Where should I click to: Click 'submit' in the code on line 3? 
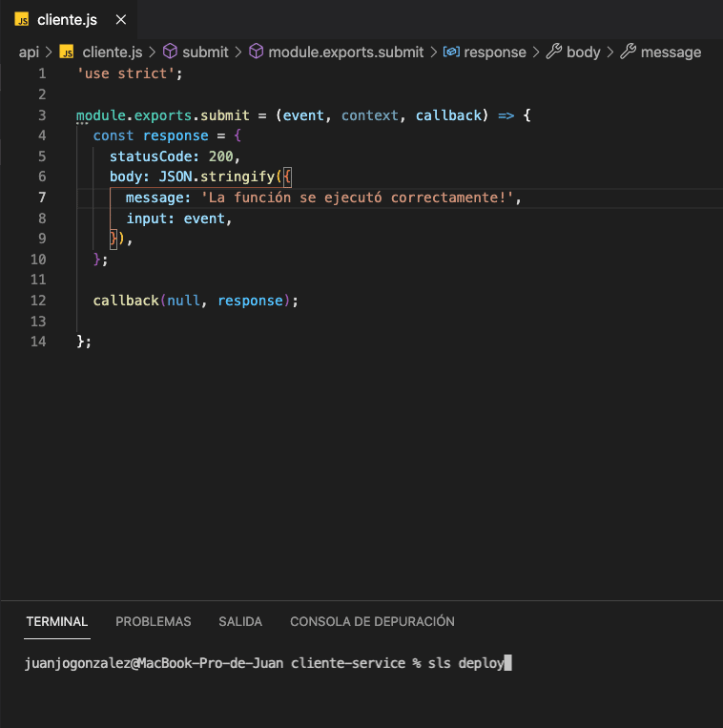[x=224, y=115]
